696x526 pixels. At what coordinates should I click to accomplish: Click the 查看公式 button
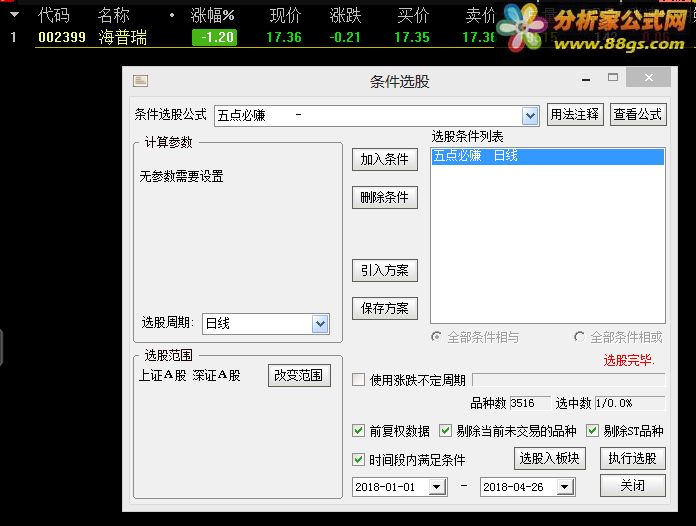[x=638, y=115]
